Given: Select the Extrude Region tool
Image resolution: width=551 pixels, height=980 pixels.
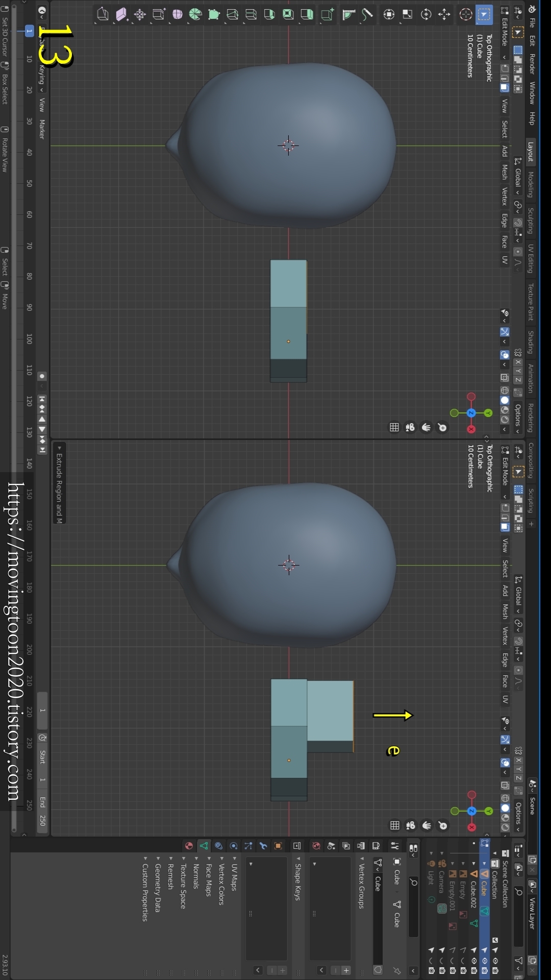Looking at the screenshot, I should click(x=307, y=15).
